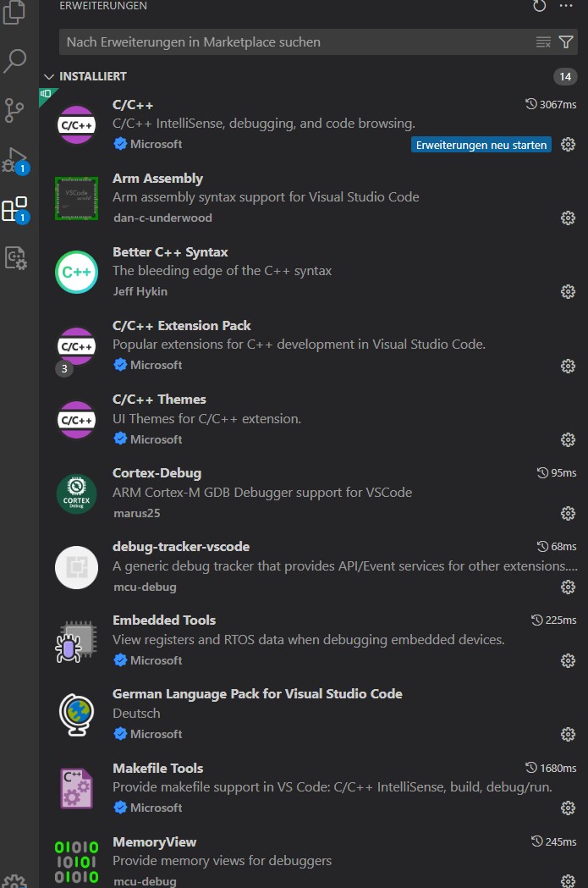Viewport: 588px width, 888px height.
Task: Click the 225ms activation time of Embedded Tools
Action: 553,620
